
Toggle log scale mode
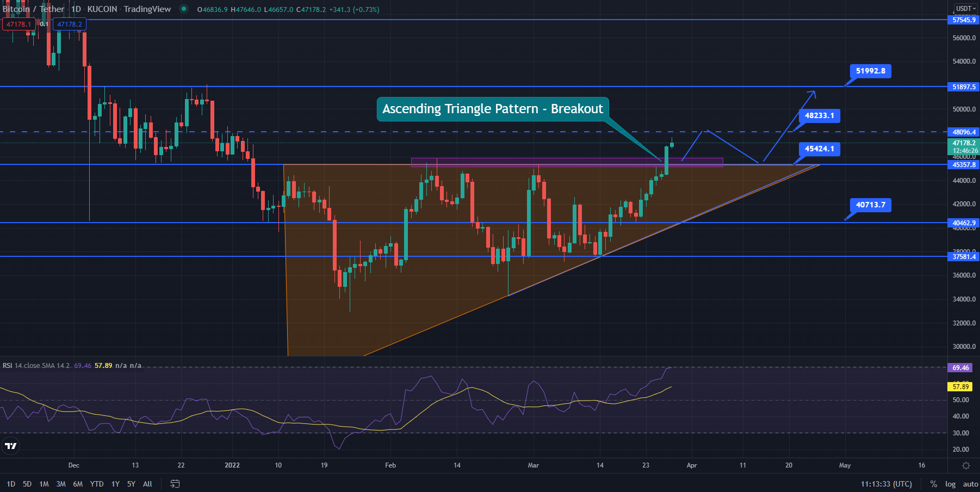(950, 484)
